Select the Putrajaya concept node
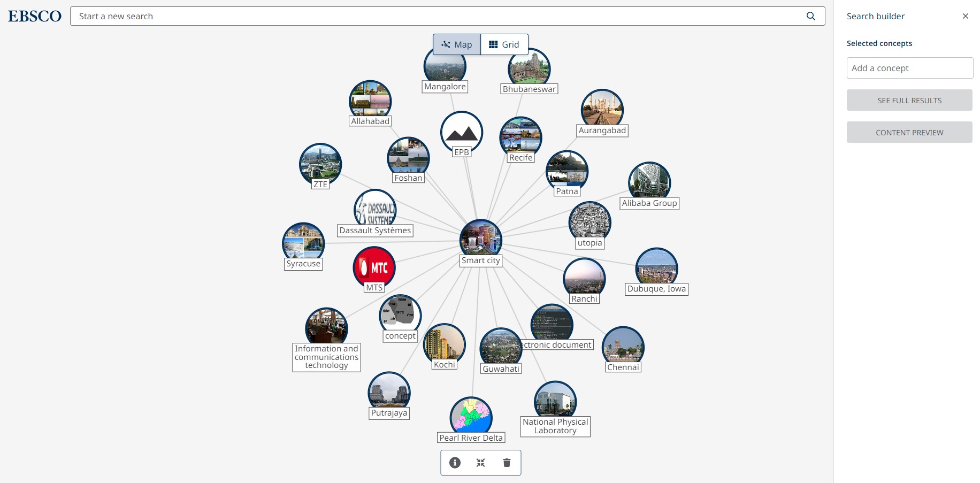The width and height of the screenshot is (980, 483). [389, 392]
